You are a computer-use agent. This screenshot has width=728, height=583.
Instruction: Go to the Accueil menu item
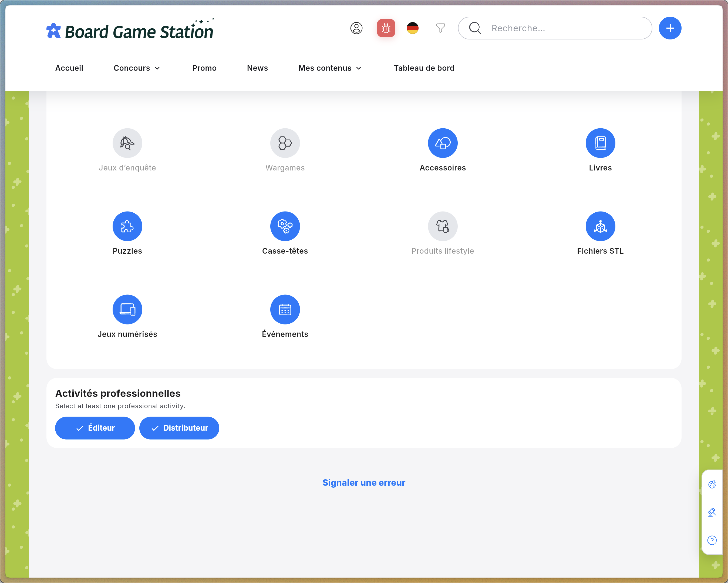click(x=69, y=68)
